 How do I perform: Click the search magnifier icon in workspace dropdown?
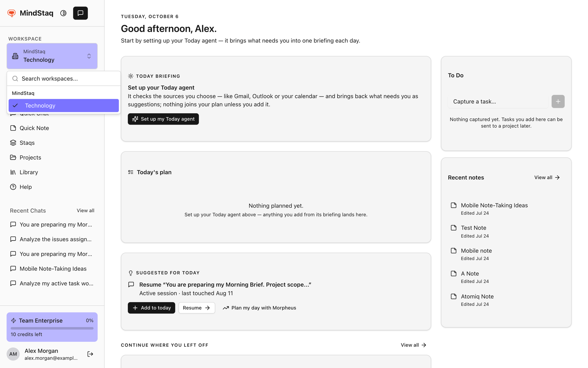15,79
